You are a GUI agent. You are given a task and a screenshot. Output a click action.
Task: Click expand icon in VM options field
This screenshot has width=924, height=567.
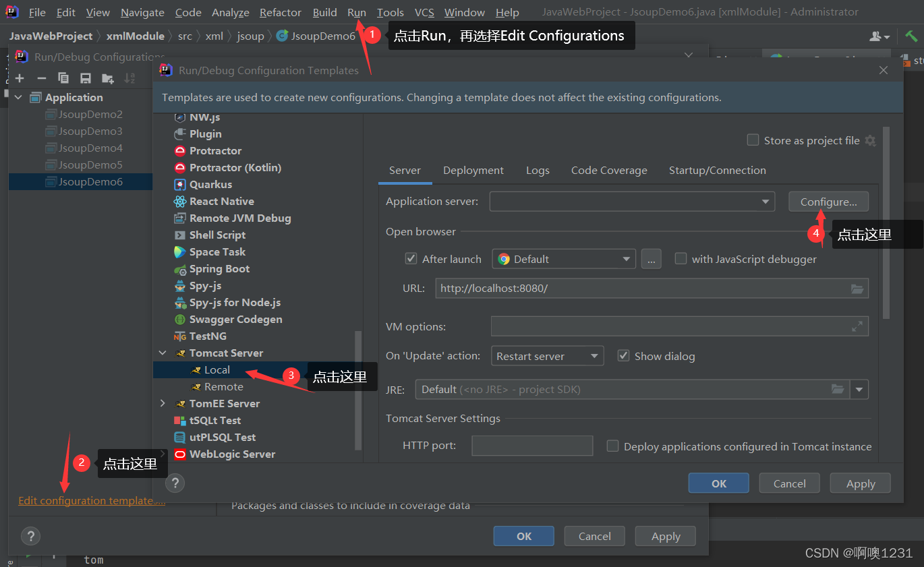click(x=857, y=326)
